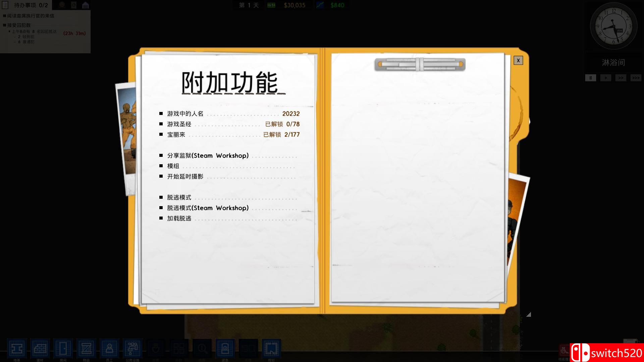View the Polaroids collection (宝丽来 2/177)
Viewport: 644px width, 362px height.
176,134
